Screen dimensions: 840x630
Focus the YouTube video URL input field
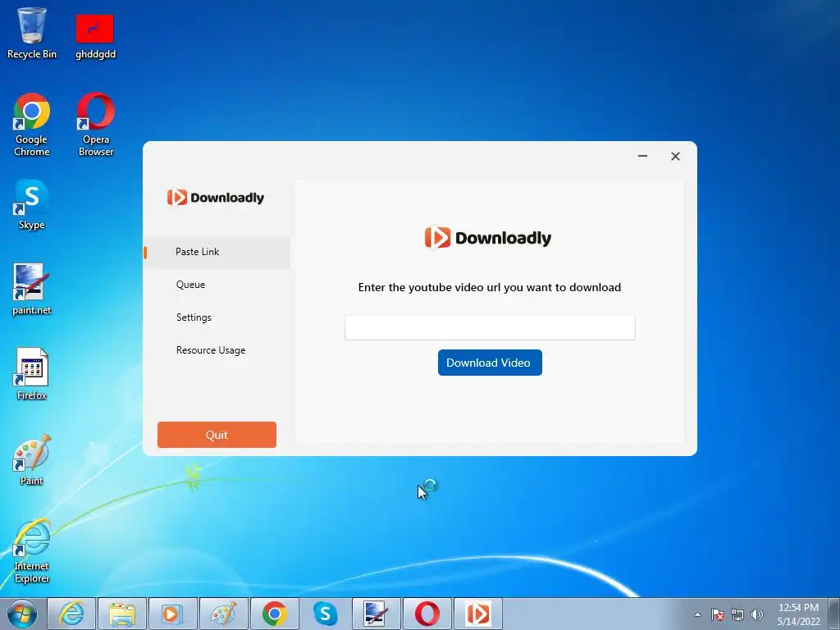point(490,327)
